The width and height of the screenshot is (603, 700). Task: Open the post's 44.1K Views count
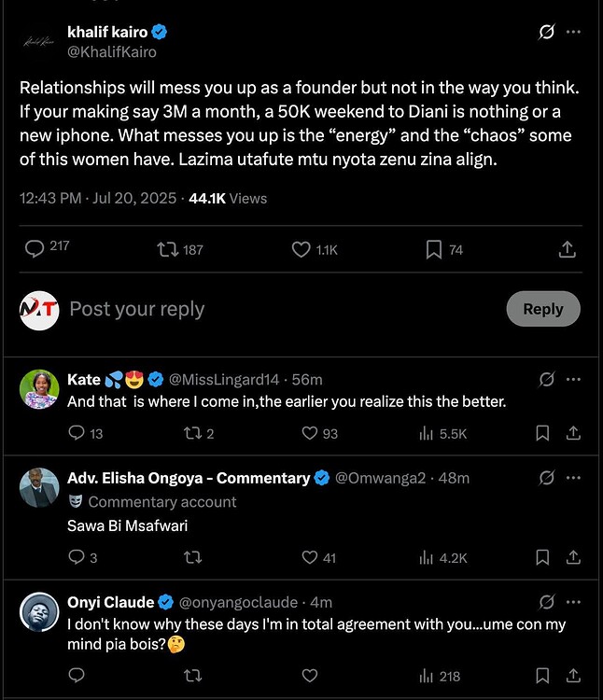[228, 198]
